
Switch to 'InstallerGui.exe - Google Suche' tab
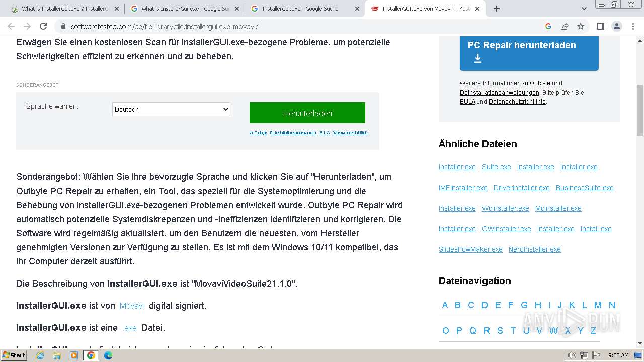coord(305,9)
